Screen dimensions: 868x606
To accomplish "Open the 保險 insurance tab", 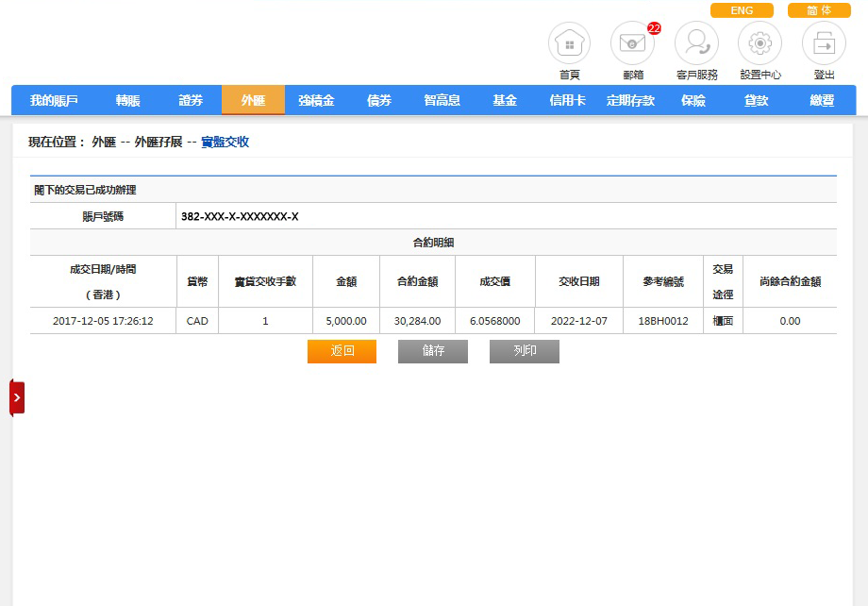I will [x=693, y=100].
